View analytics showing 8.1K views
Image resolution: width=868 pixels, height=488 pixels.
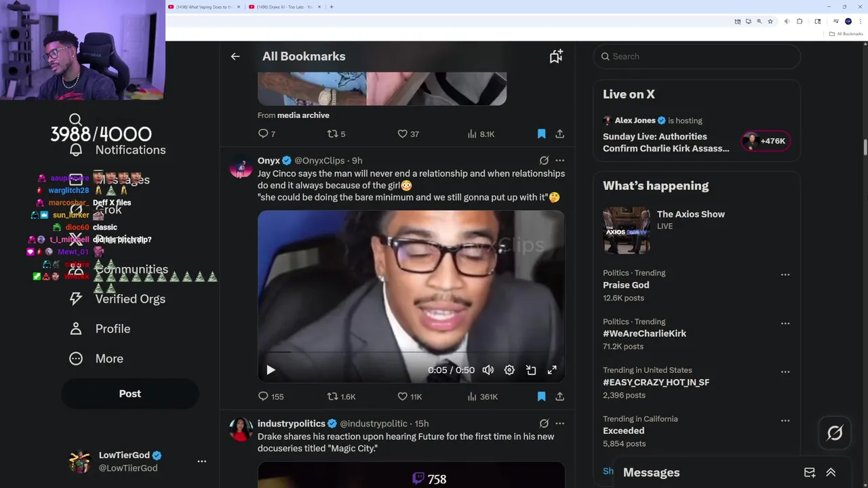481,134
